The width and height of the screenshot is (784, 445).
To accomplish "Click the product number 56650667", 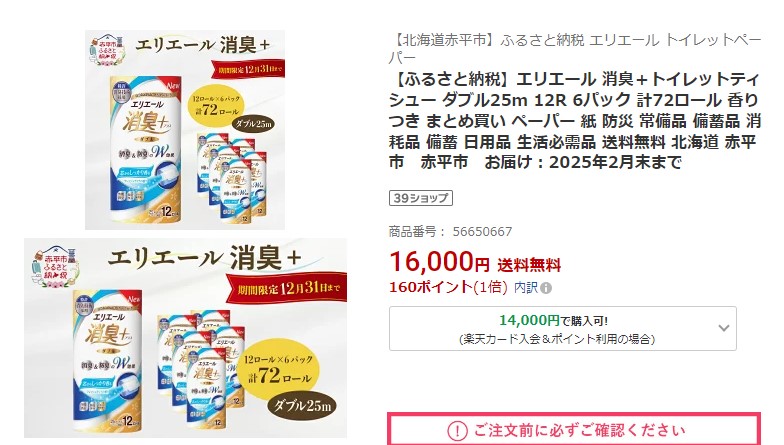I will point(482,232).
